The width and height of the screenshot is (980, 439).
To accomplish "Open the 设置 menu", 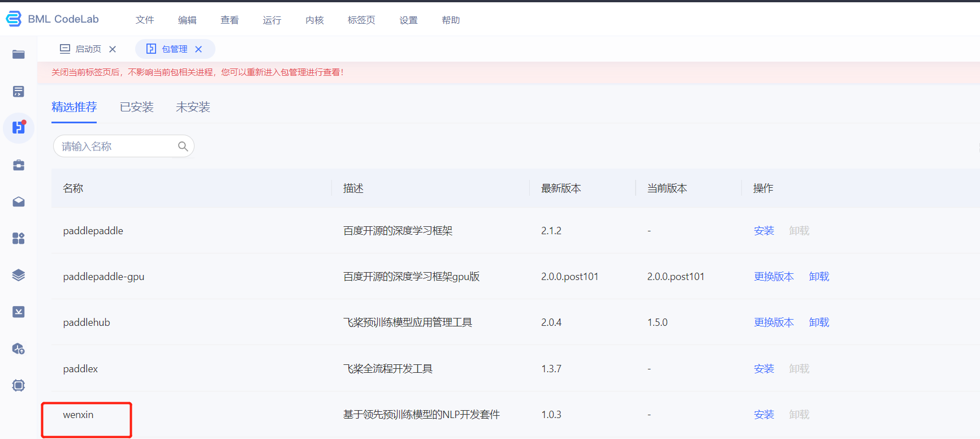I will [408, 20].
